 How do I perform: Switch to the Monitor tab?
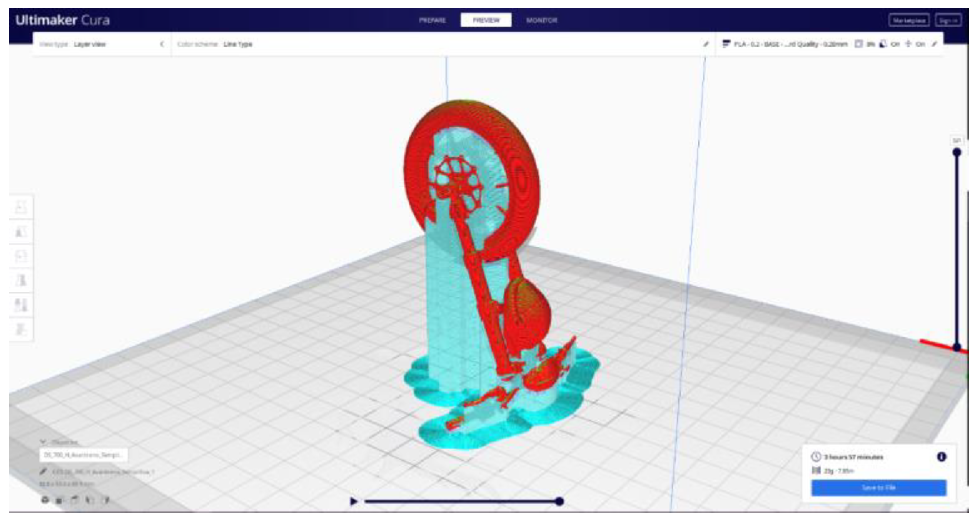pos(541,20)
